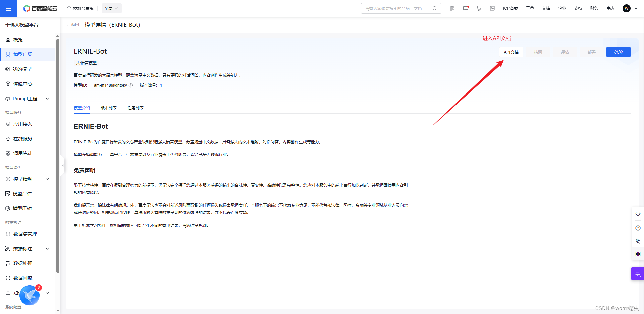Open 调用统计 in the sidebar

click(x=28, y=153)
